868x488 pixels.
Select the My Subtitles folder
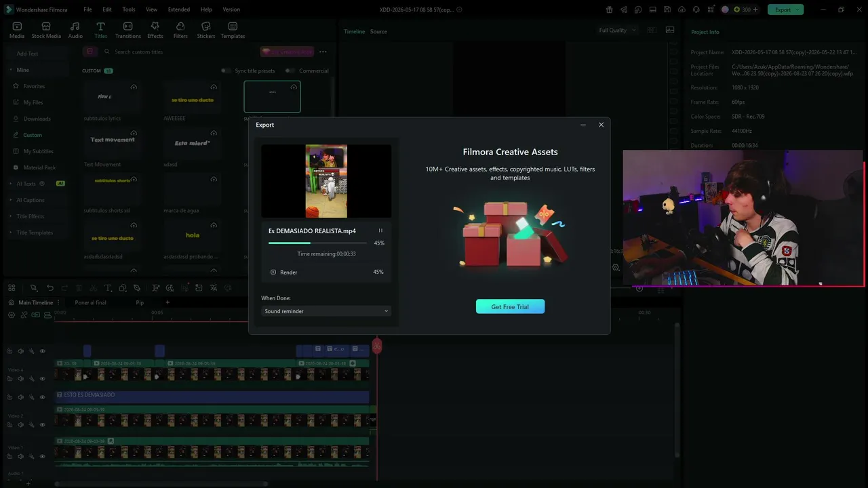coord(38,151)
